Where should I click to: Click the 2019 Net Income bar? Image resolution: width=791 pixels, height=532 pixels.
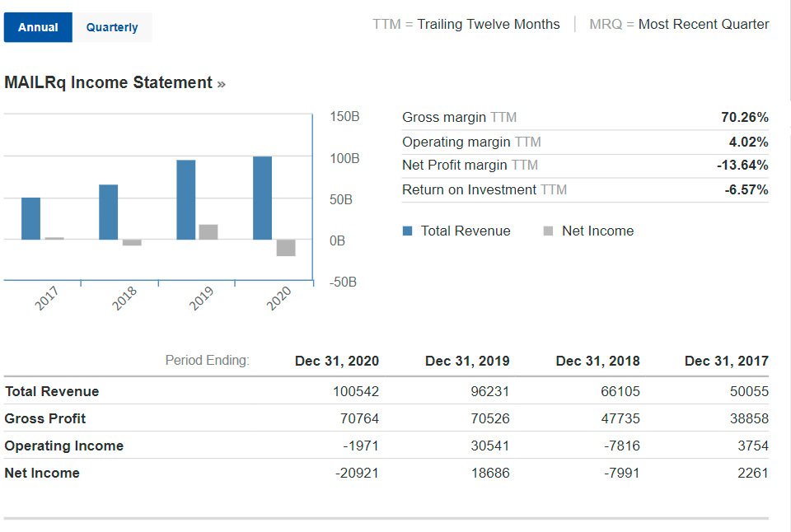(x=208, y=231)
